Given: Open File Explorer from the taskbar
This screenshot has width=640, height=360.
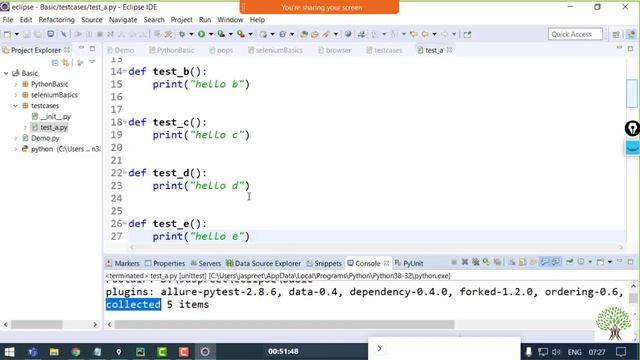Looking at the screenshot, I should pyautogui.click(x=54, y=351).
